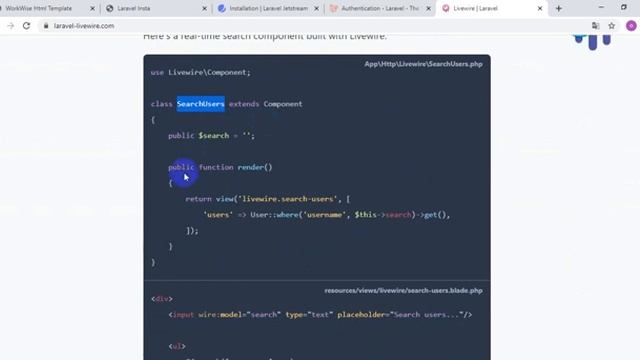Click the 'extends' keyword in class line

pos(244,104)
